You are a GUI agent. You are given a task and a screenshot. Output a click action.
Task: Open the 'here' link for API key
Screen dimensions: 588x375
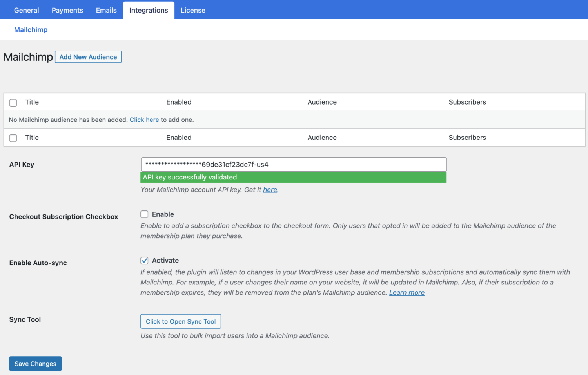point(270,190)
